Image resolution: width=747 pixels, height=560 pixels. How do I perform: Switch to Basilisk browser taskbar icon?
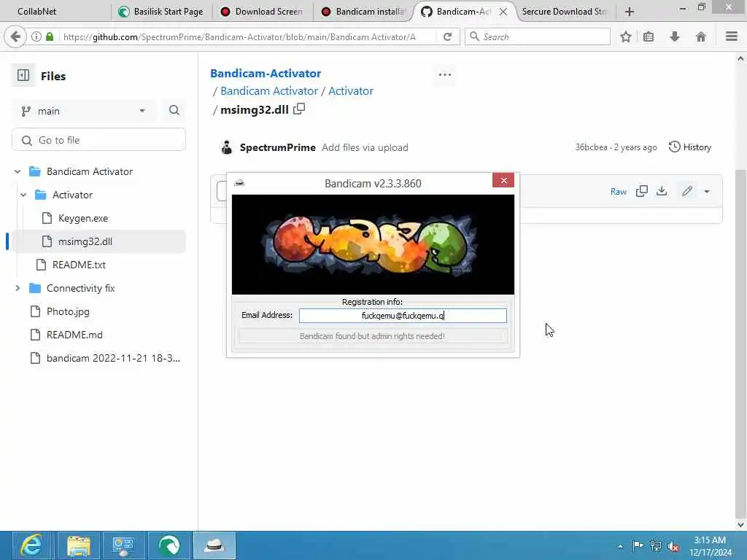pos(169,545)
